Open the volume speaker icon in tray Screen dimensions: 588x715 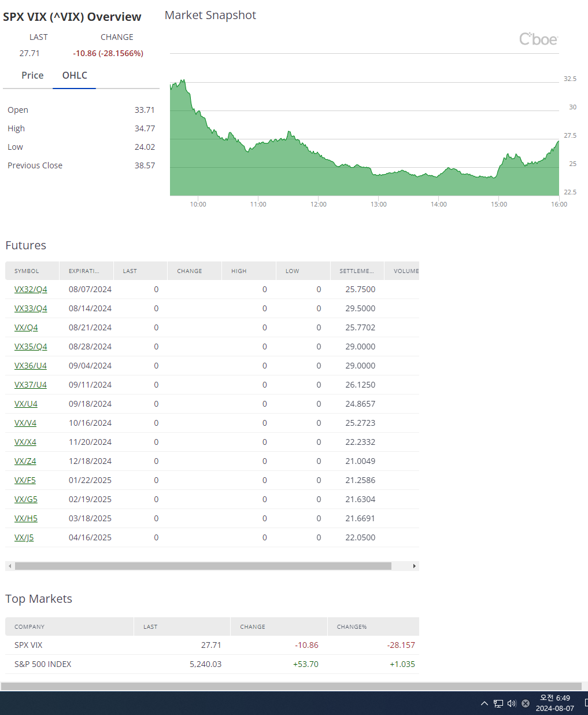[x=512, y=703]
